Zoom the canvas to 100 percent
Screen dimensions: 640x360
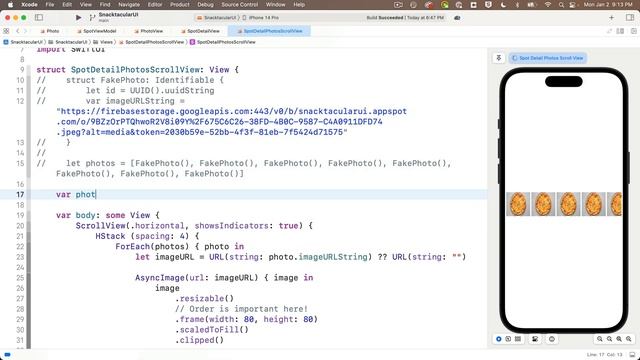point(609,339)
